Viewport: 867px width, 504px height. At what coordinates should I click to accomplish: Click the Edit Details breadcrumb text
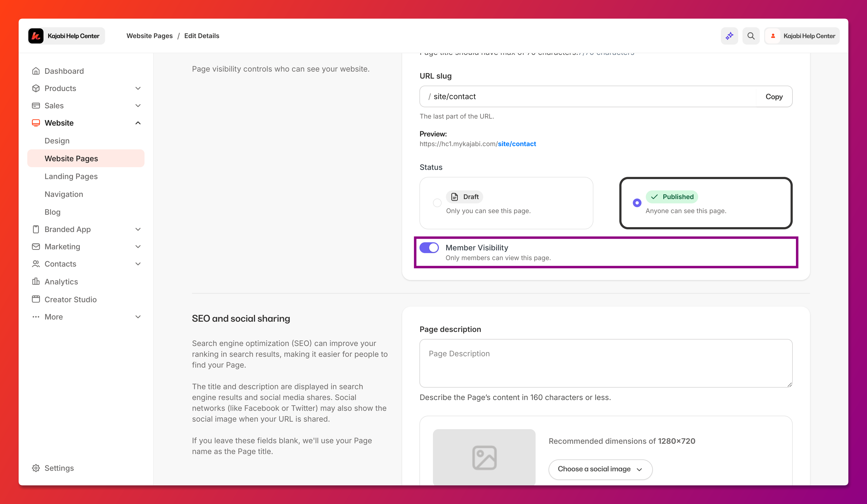point(201,36)
